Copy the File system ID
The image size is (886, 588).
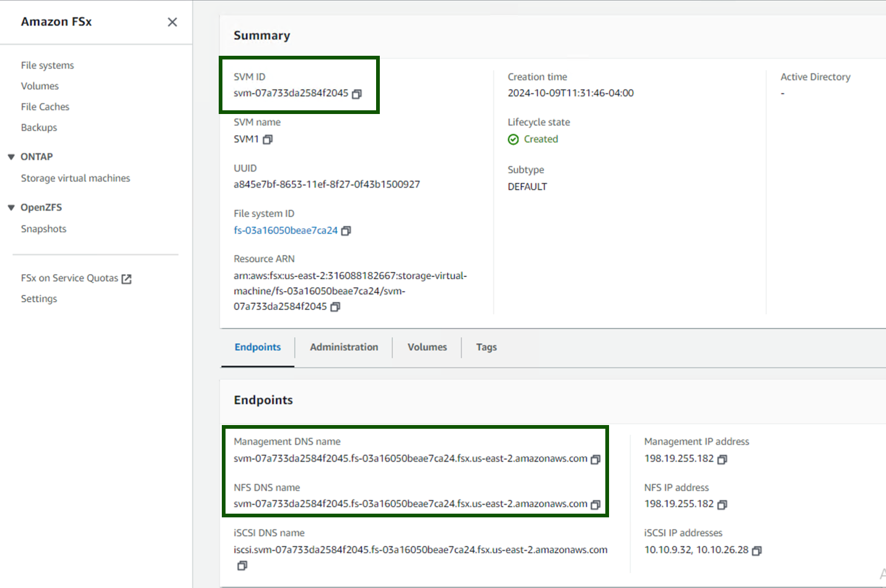tap(346, 230)
